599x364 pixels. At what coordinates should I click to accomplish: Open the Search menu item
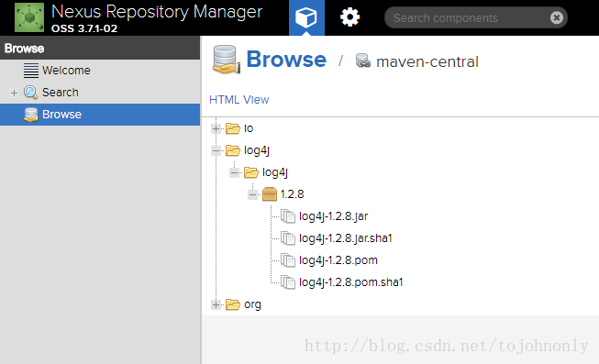tap(60, 93)
